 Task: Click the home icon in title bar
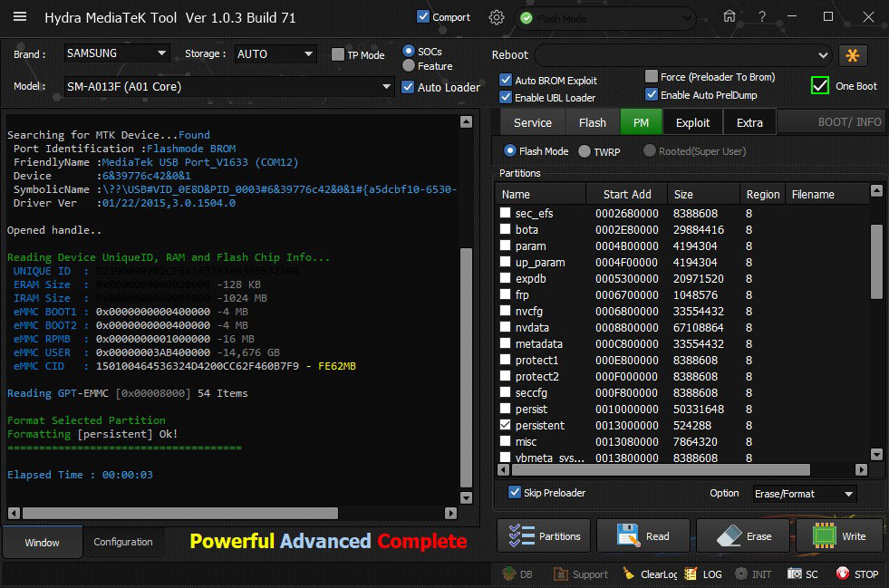coord(730,16)
